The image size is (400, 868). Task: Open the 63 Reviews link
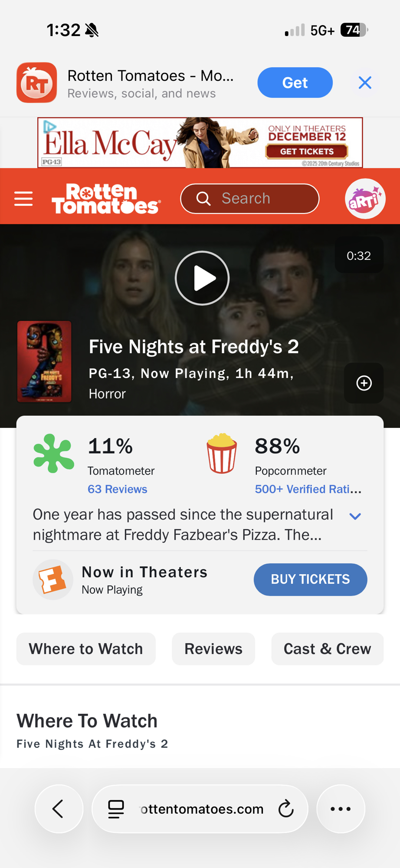118,489
